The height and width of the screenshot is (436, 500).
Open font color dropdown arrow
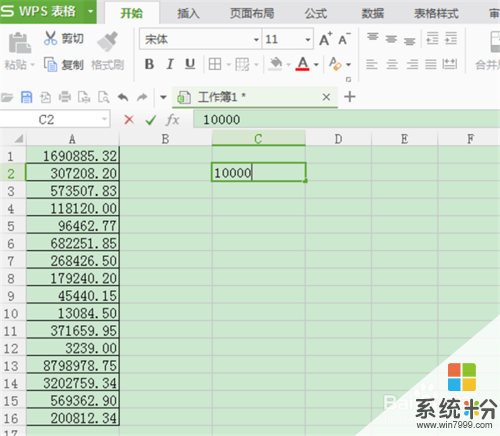coord(316,64)
